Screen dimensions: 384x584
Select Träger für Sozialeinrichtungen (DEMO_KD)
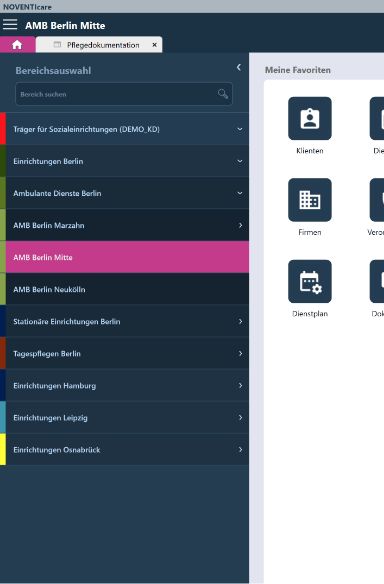coord(124,129)
